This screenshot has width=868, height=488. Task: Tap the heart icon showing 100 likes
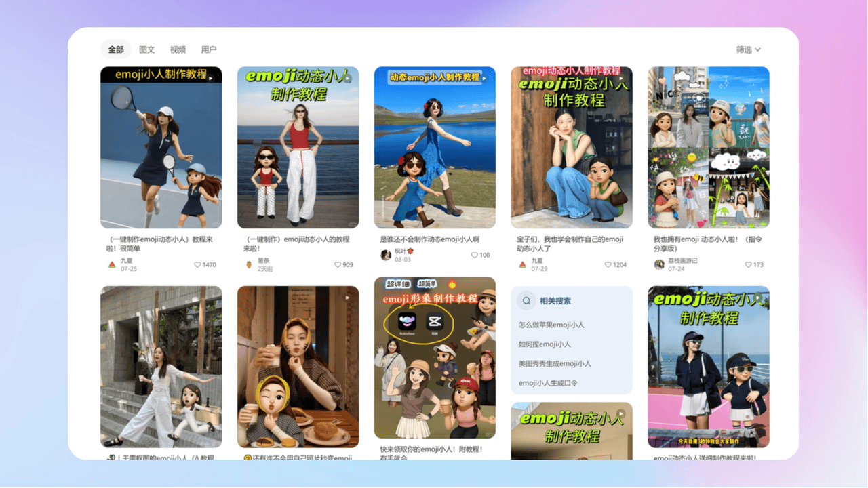(x=475, y=256)
